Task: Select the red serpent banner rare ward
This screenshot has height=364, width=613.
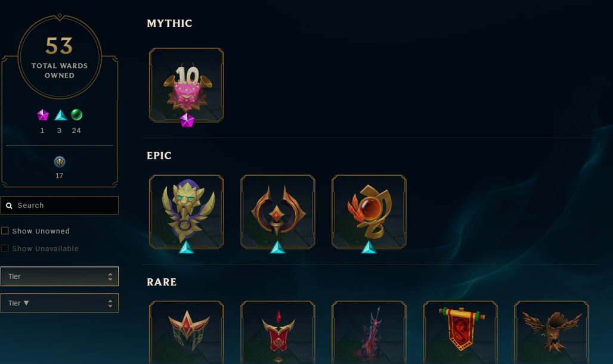Action: (x=460, y=332)
